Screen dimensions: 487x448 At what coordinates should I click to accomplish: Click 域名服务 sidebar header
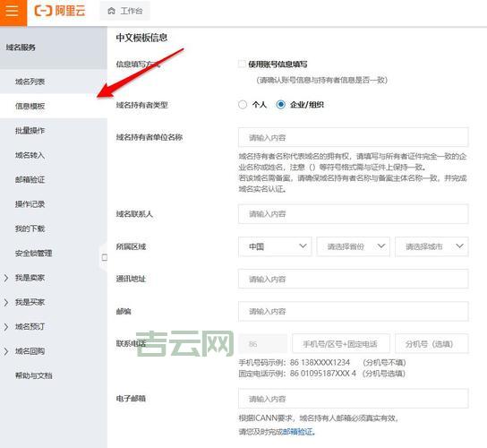pos(21,47)
